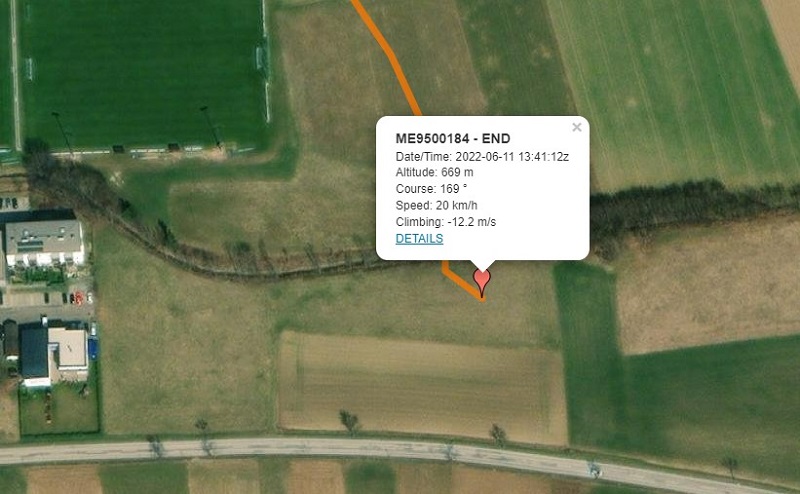Viewport: 800px width, 494px height.
Task: Click the ME9500184 - END popup title
Action: (453, 139)
